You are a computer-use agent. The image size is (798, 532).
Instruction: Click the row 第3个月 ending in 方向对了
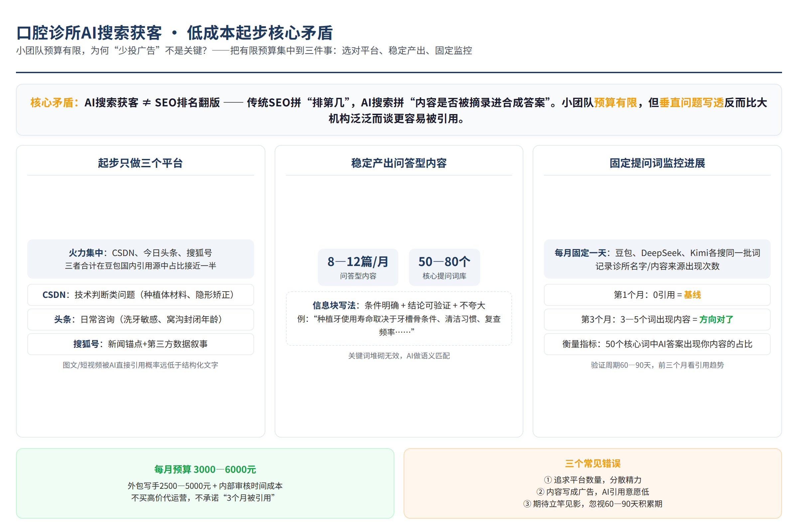tap(657, 319)
